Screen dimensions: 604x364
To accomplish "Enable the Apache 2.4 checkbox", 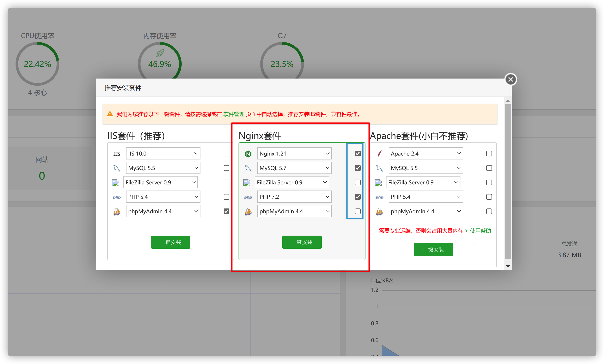I will pos(489,154).
